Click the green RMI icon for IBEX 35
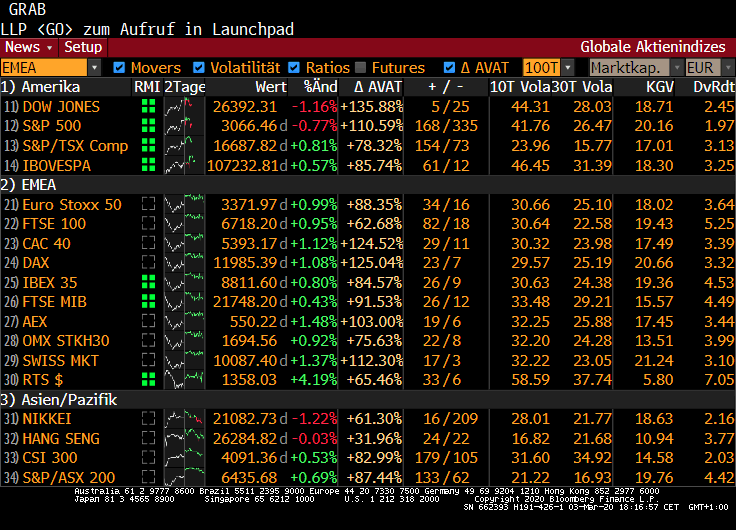Screen dimensions: 736x530 point(149,282)
